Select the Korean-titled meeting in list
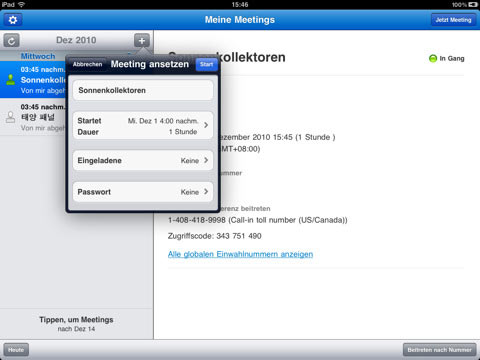 33,117
